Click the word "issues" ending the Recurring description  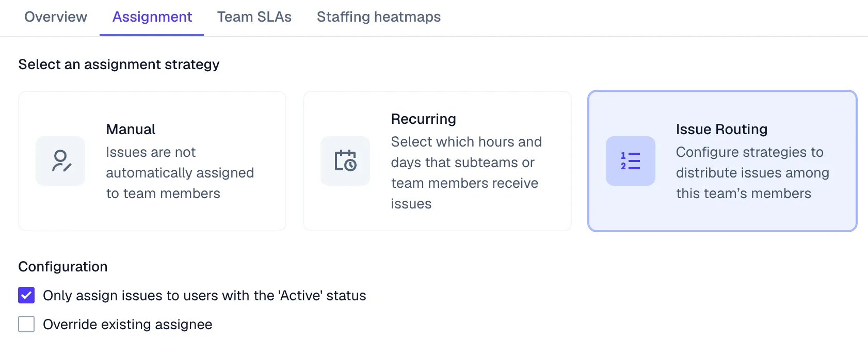(411, 204)
